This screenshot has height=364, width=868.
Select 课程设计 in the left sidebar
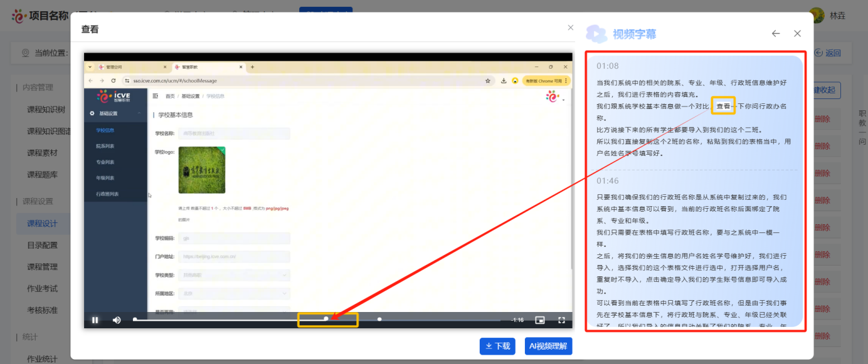42,224
